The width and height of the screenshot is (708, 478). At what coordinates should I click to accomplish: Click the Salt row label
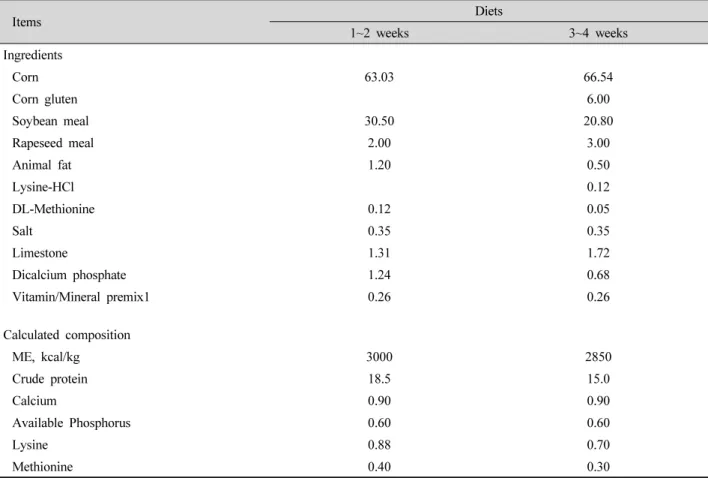[x=22, y=231]
